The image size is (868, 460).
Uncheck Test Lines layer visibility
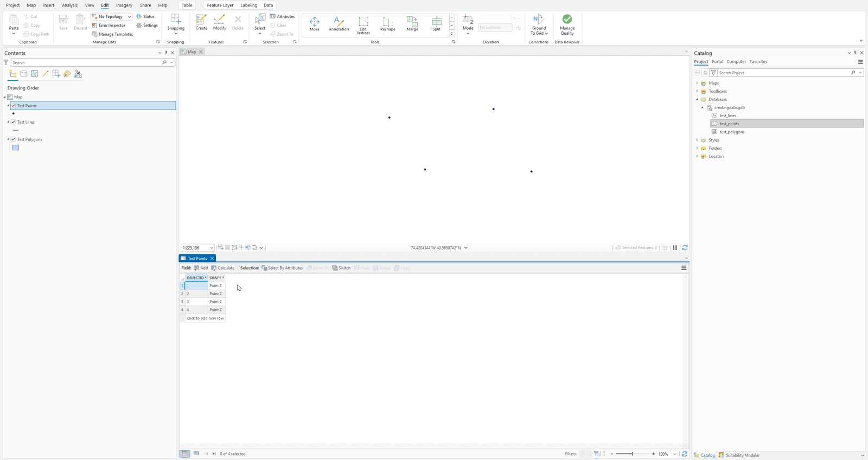14,122
